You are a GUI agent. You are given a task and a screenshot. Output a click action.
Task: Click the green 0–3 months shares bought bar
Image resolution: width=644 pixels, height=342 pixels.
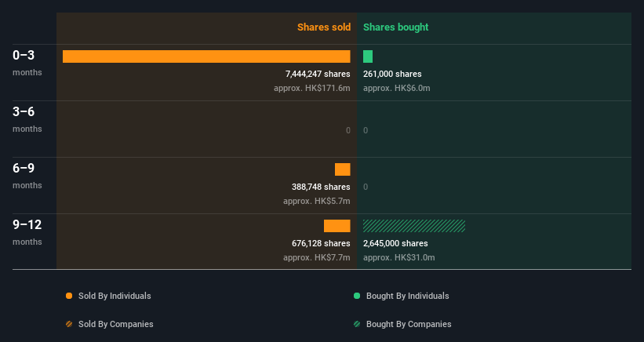tap(368, 56)
